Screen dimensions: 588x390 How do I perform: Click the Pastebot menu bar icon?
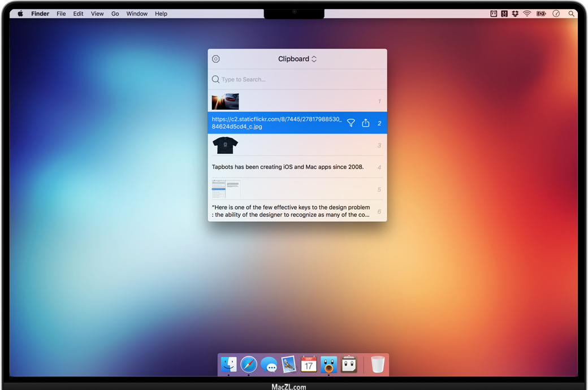click(494, 14)
